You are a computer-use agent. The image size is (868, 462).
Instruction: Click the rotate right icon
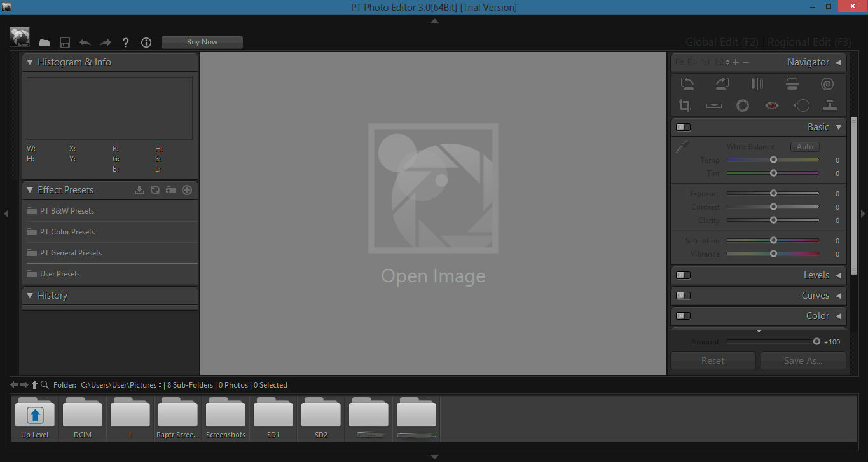(722, 83)
